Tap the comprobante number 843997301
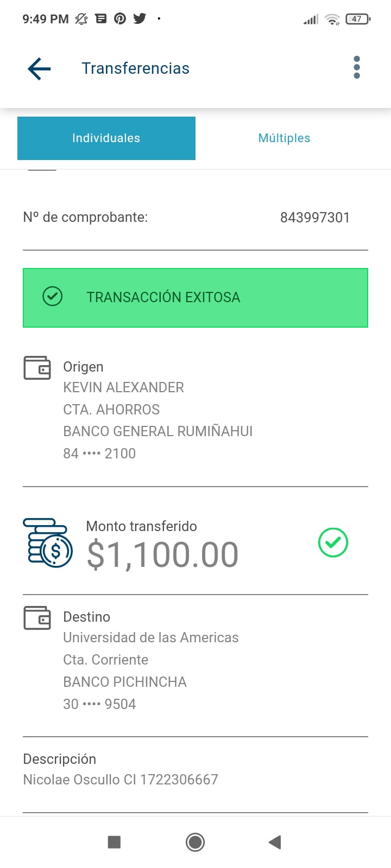Viewport: 391px width, 868px height. (x=314, y=218)
